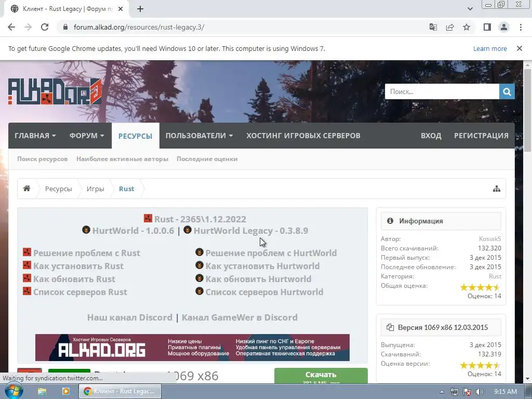
Task: Click the Версия 1069 x86 heading icon
Action: pyautogui.click(x=390, y=327)
